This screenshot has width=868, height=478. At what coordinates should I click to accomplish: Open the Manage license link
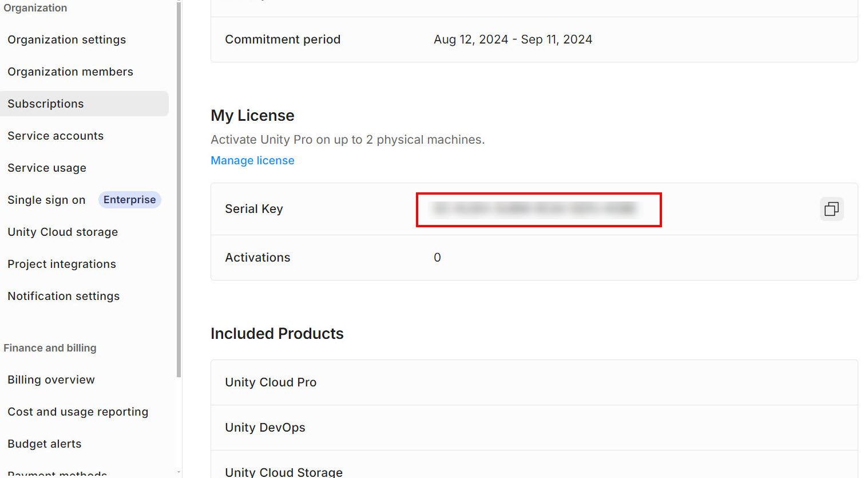252,161
